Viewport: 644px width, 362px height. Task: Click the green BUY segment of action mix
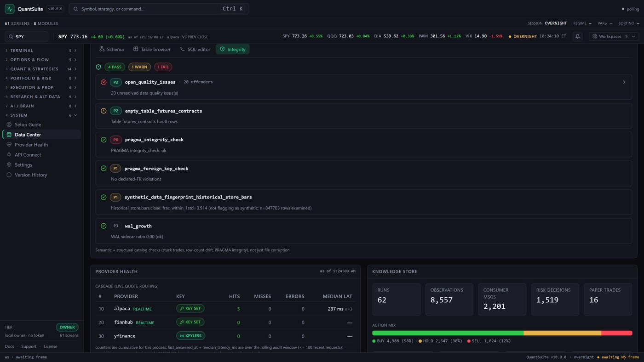[448, 333]
